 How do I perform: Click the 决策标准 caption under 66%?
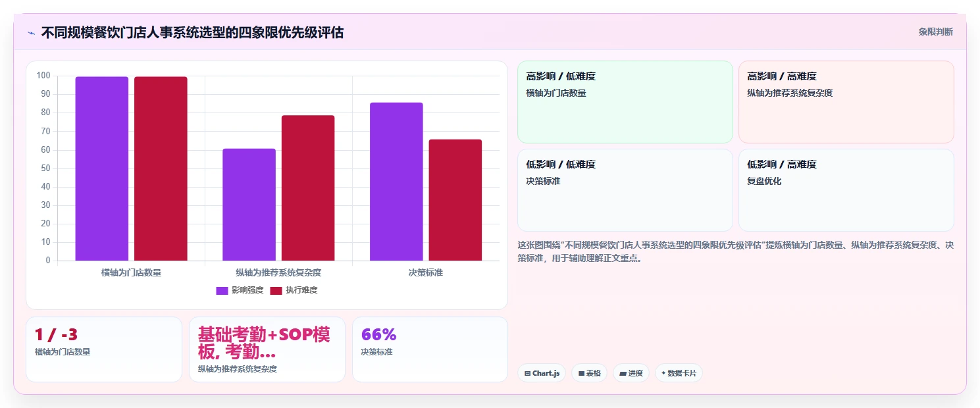(376, 352)
